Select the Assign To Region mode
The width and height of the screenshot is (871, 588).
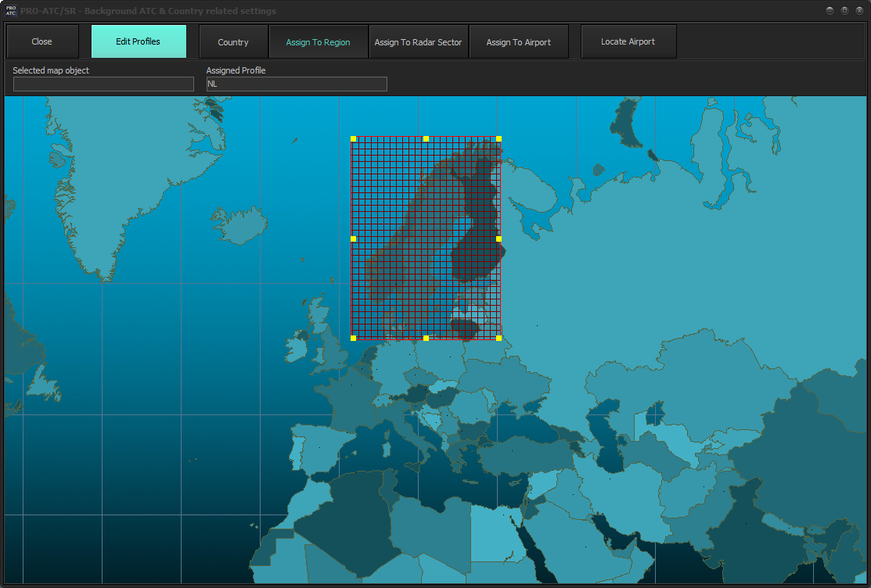point(318,42)
